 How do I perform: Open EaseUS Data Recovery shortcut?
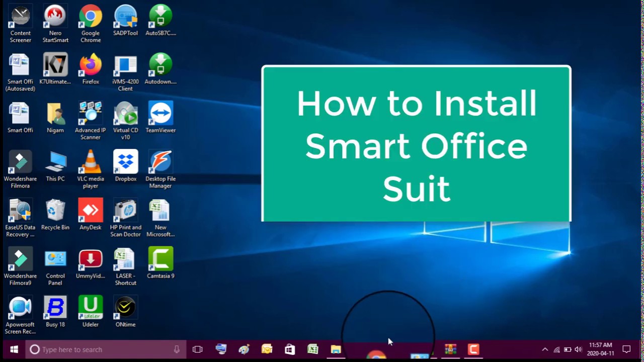(21, 218)
